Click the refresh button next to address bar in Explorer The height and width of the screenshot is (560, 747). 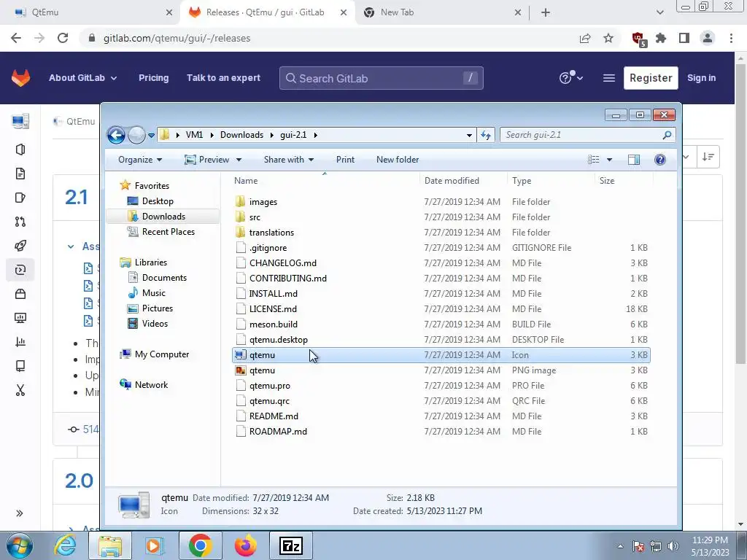[485, 135]
